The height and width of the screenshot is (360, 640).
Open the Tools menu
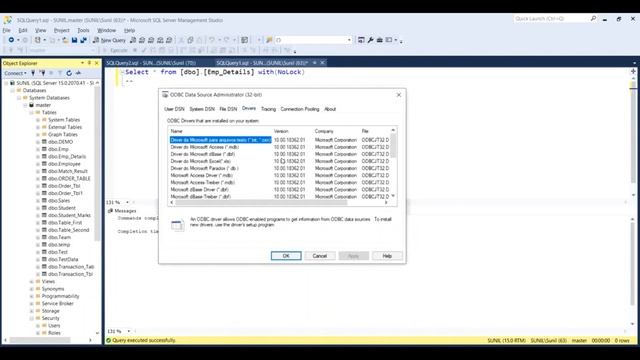coord(83,30)
